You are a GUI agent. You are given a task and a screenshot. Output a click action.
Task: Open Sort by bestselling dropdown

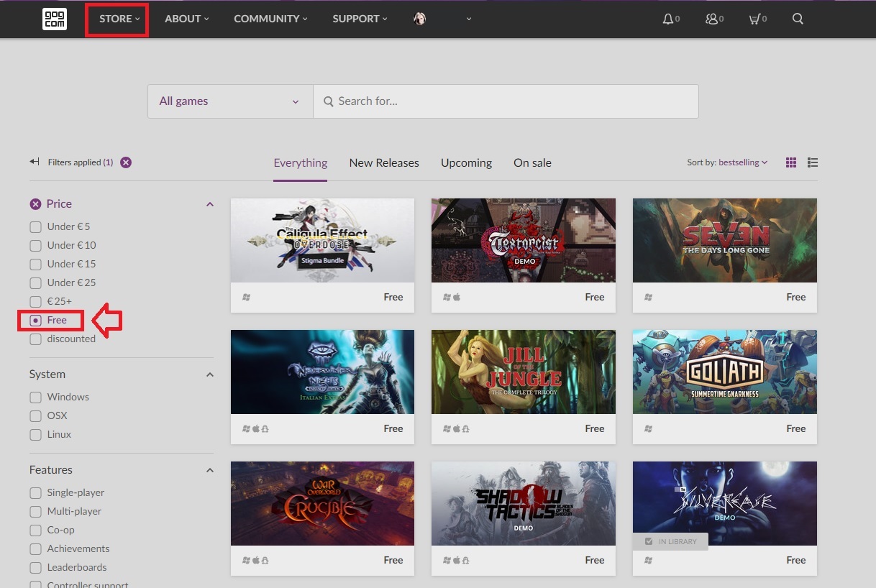[727, 162]
